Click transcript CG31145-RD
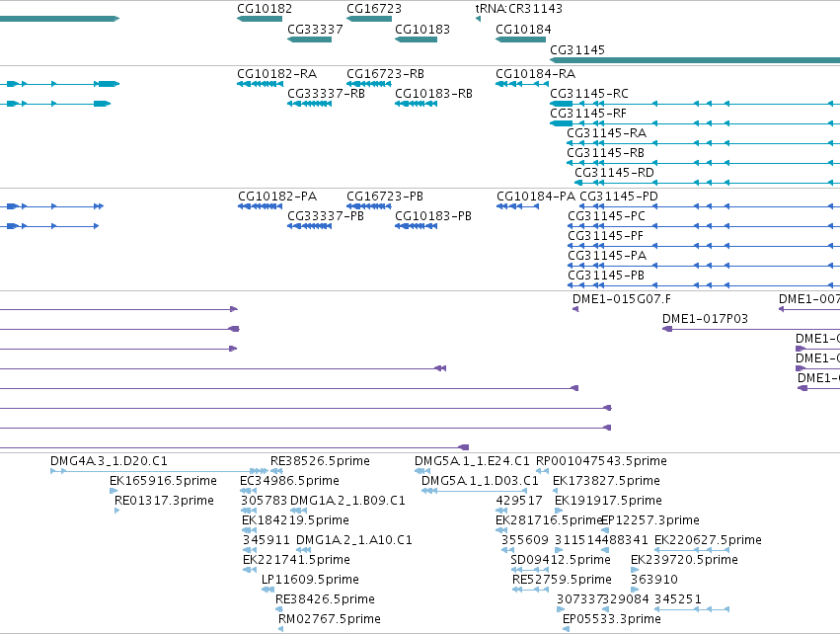This screenshot has width=840, height=634. coord(615,173)
